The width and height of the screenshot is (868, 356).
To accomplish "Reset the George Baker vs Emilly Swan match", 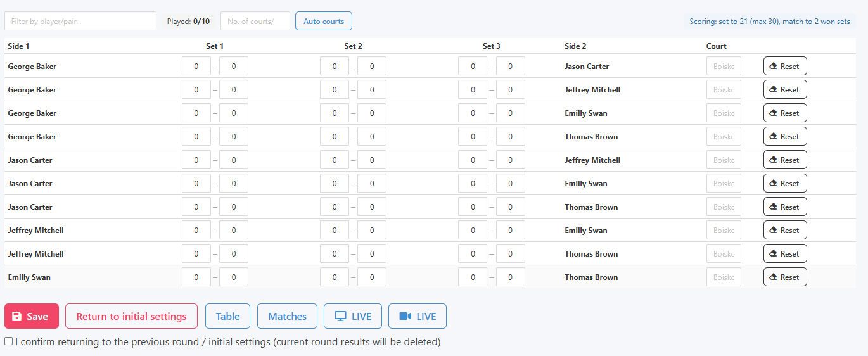I will (x=785, y=113).
